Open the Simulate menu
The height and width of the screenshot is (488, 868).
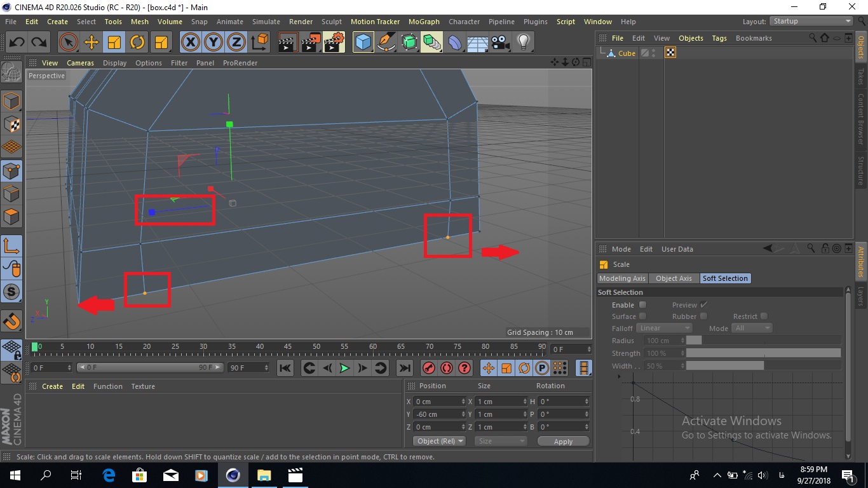[266, 22]
